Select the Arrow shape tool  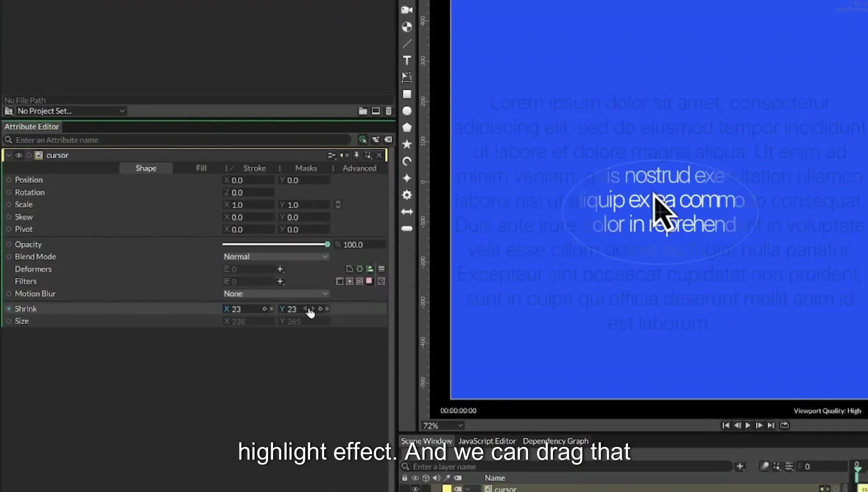tap(407, 212)
